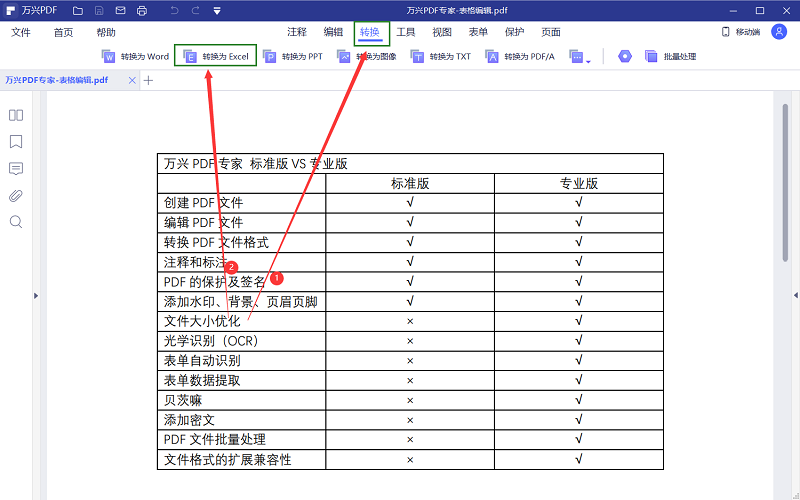This screenshot has height=500, width=800.
Task: Click the 编辑 PDF 文件 row label
Action: 203,223
